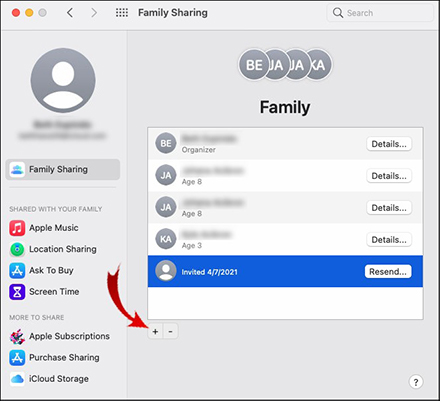This screenshot has height=401, width=440.
Task: Click the Ask To Buy icon
Action: click(17, 270)
